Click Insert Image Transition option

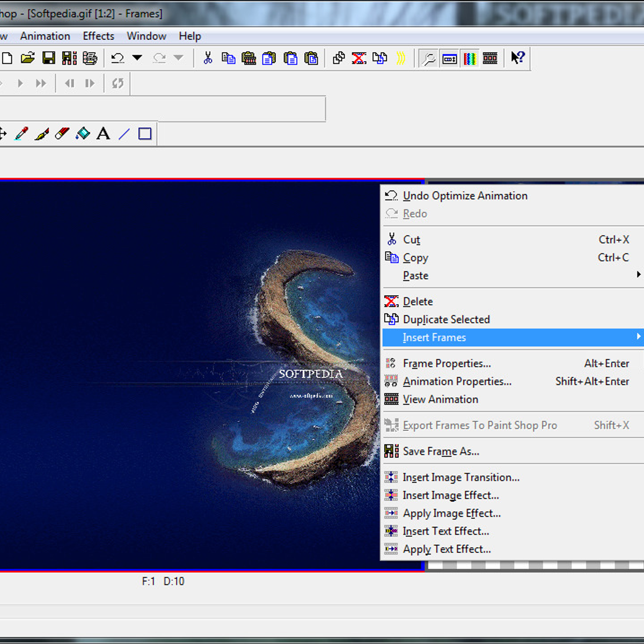pos(460,478)
